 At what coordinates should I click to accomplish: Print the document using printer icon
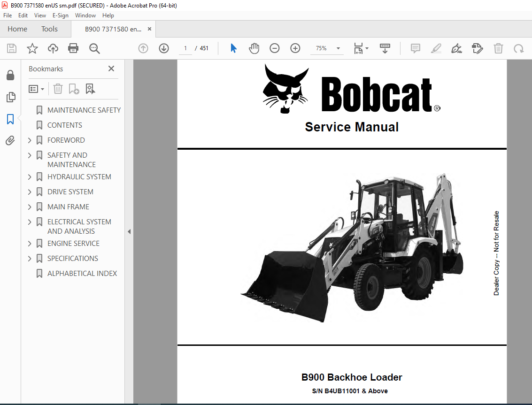73,48
